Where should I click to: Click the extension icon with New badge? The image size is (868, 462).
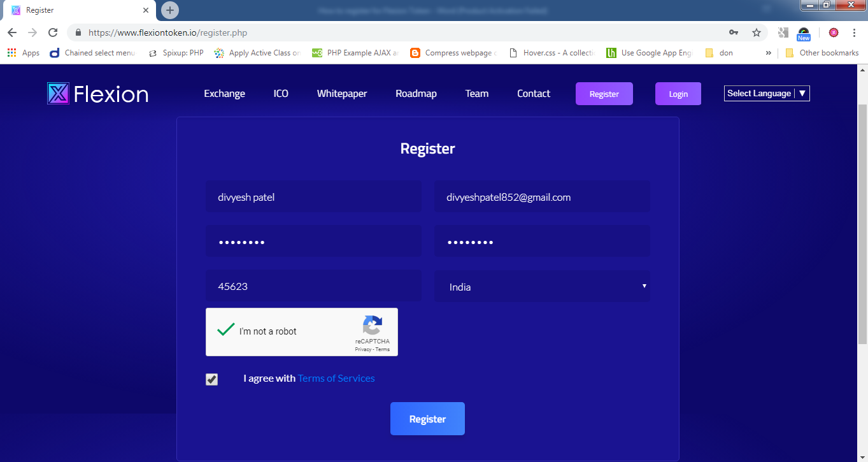click(804, 34)
